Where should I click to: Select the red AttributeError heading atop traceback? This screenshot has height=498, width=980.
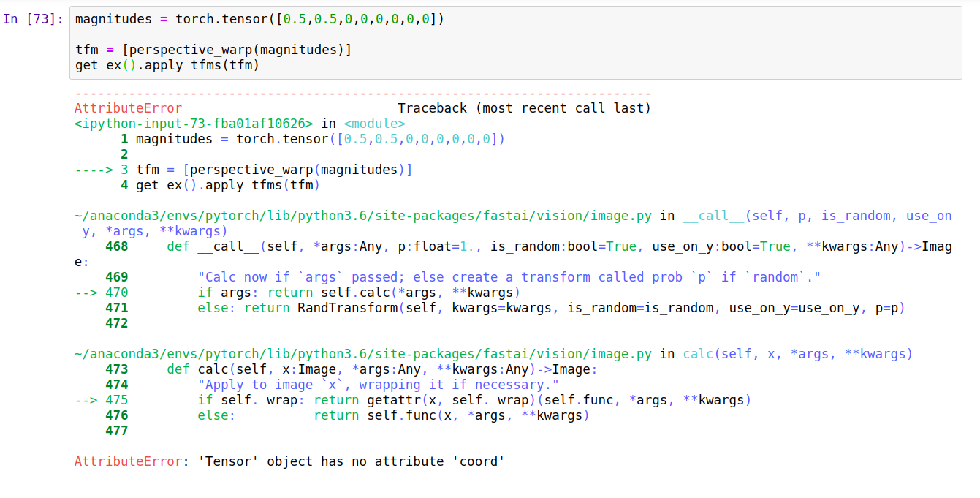(x=128, y=108)
